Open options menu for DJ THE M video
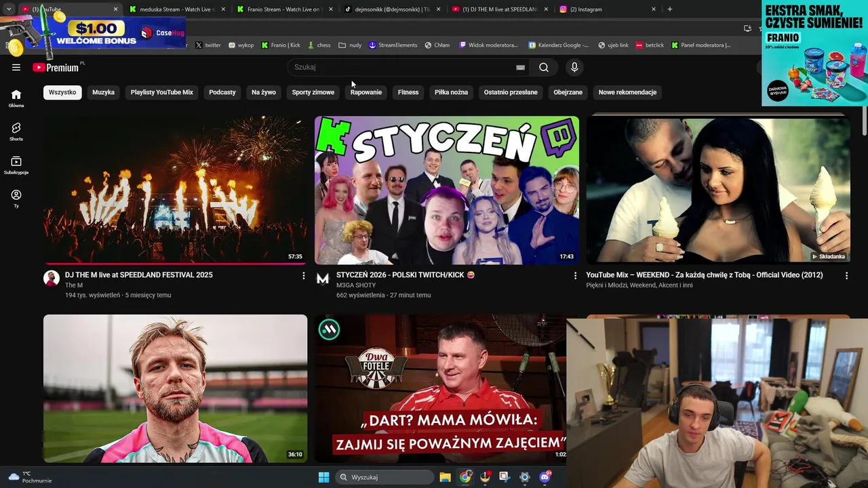This screenshot has height=488, width=868. (x=303, y=276)
